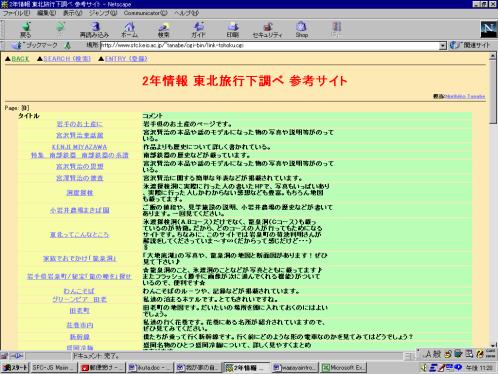Open the 新幹線 link
This screenshot has width=498, height=374.
tap(79, 337)
